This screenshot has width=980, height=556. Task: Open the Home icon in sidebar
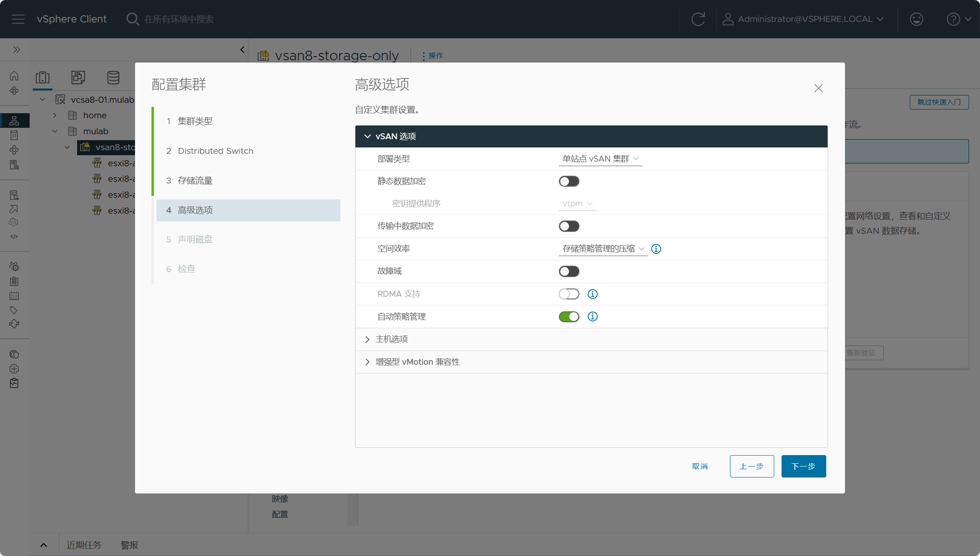tap(14, 76)
